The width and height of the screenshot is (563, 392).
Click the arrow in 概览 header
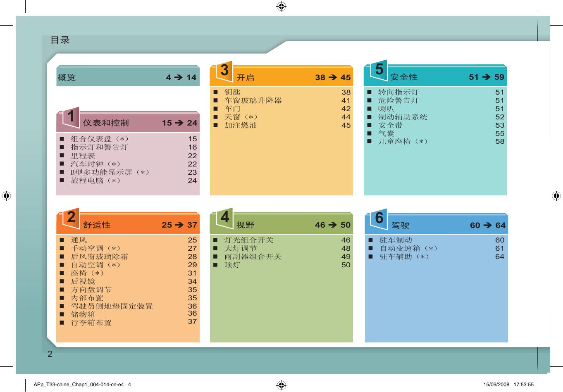pos(179,78)
